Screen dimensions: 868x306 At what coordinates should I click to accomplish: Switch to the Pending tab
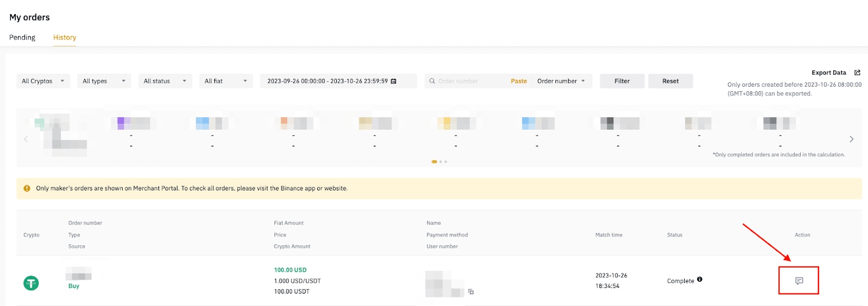22,37
